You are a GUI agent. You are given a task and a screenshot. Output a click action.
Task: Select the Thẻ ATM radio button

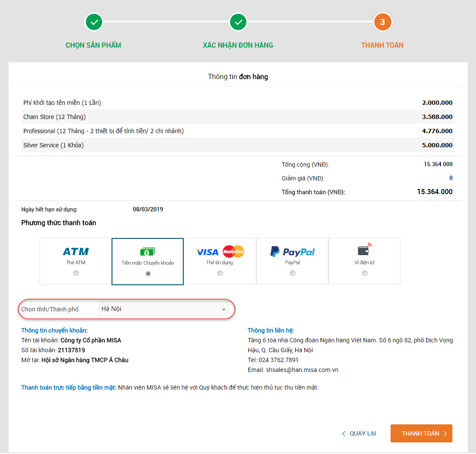76,273
